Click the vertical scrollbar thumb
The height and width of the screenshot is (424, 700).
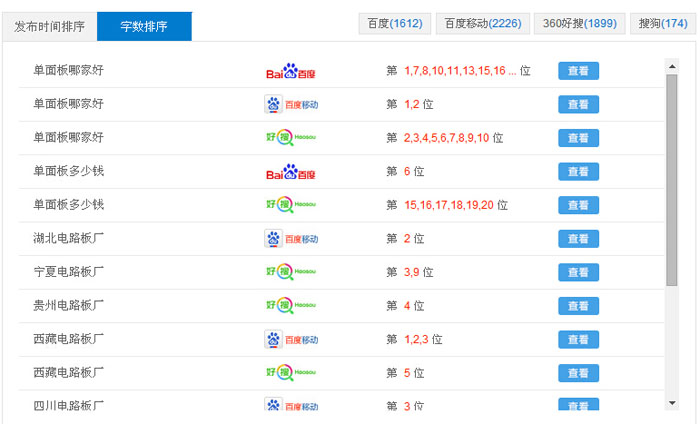click(672, 180)
